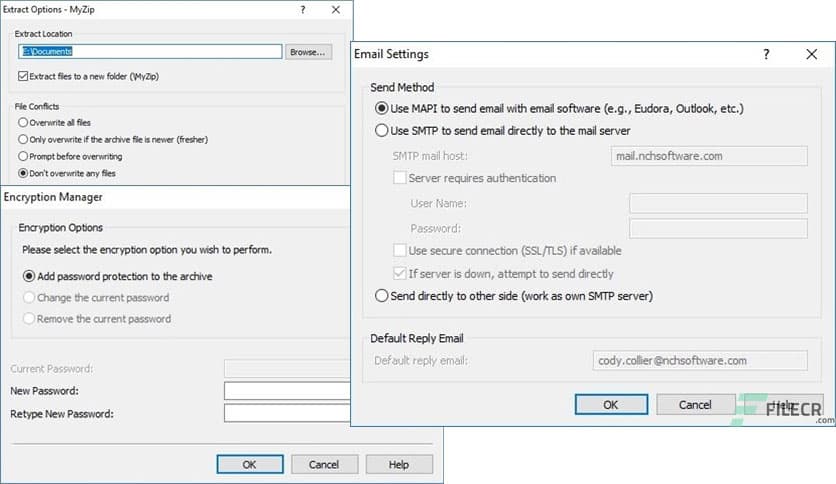This screenshot has width=836, height=484.
Task: Select Change the current password option
Action: tap(29, 297)
